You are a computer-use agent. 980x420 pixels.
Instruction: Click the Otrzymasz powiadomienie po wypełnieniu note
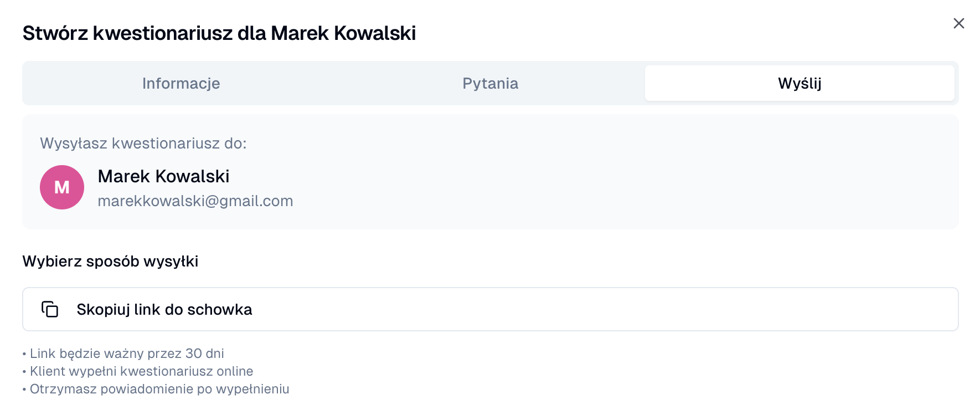coord(159,389)
